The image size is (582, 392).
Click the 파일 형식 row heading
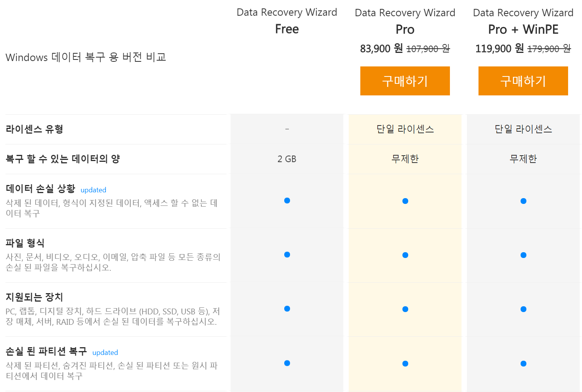25,243
